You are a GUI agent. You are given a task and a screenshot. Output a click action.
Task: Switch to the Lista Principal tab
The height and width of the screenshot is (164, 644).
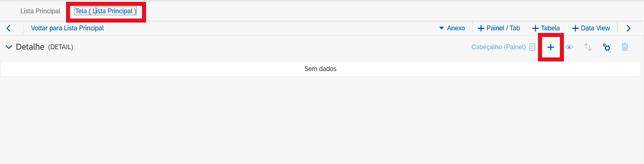(40, 11)
